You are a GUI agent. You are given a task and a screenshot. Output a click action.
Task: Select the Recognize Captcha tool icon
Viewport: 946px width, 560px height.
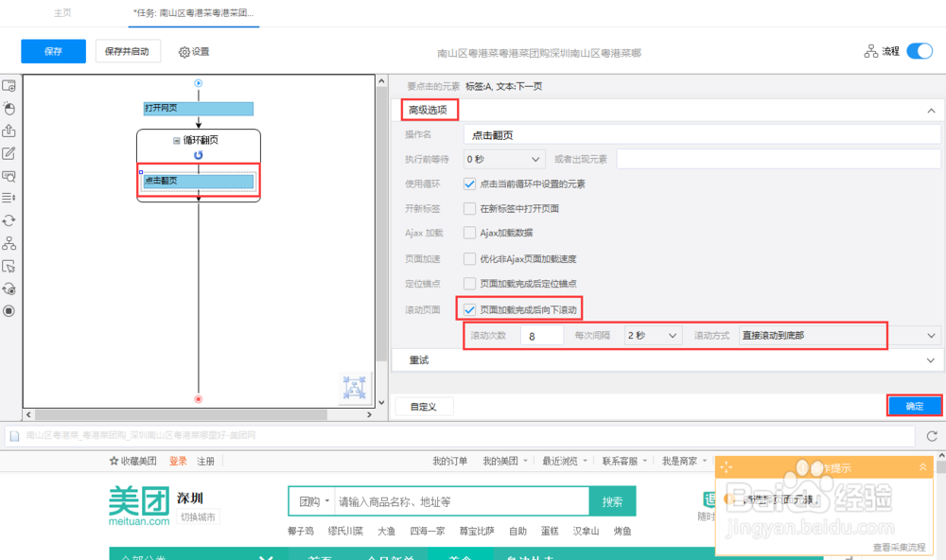pyautogui.click(x=9, y=176)
